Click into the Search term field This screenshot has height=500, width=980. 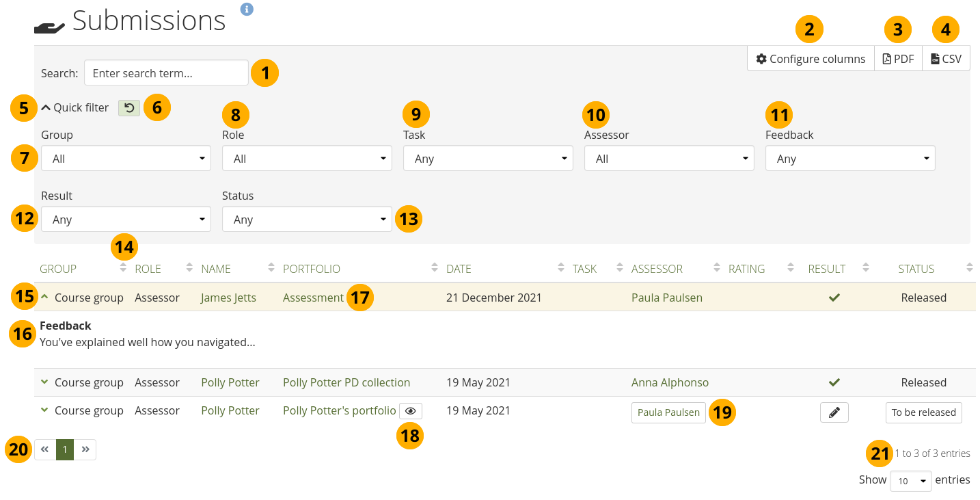166,73
